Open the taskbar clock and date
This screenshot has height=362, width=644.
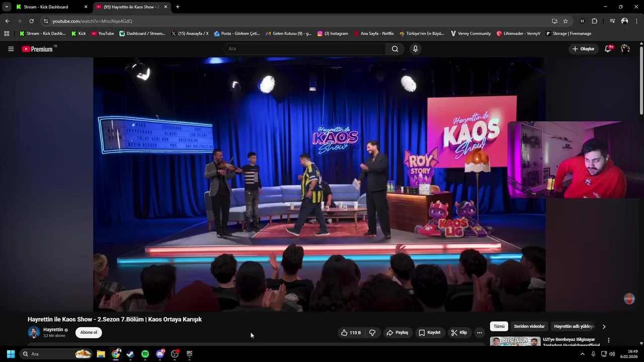coord(630,354)
